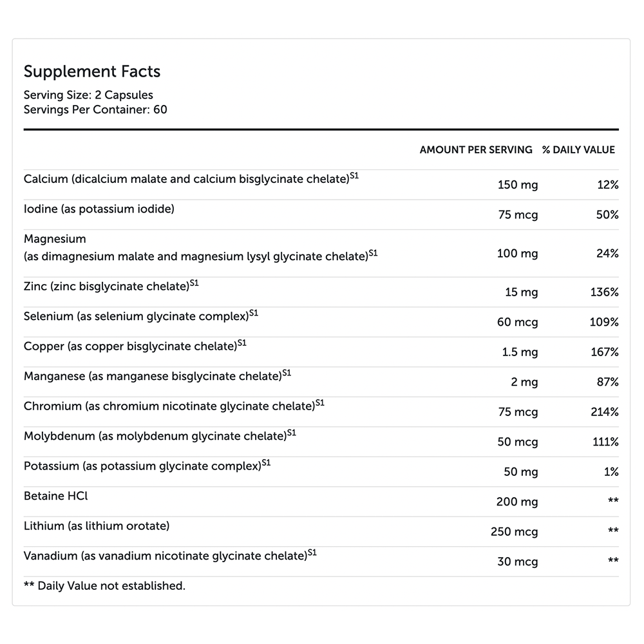This screenshot has height=644, width=644.
Task: Click the Servings Per Container line
Action: click(x=95, y=109)
